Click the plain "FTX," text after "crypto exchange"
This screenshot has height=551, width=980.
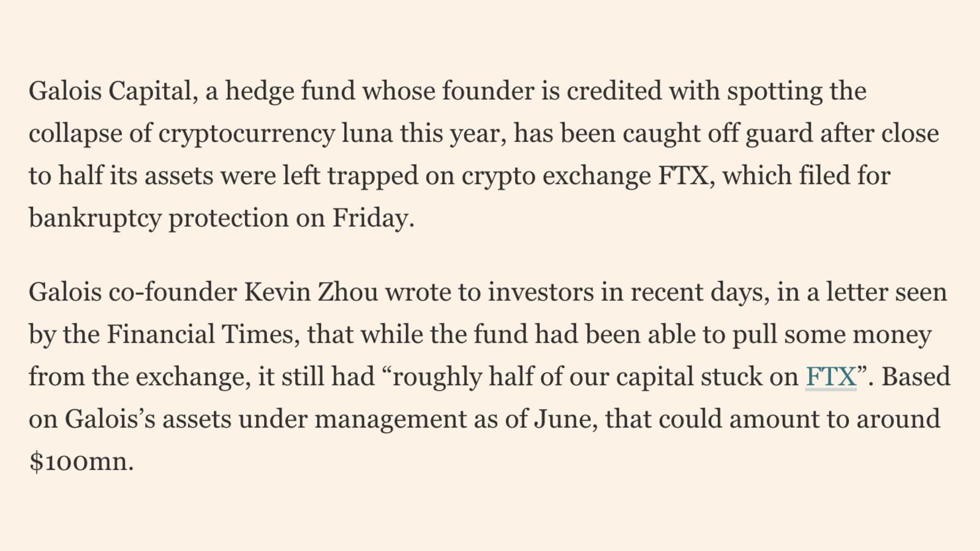(x=686, y=176)
